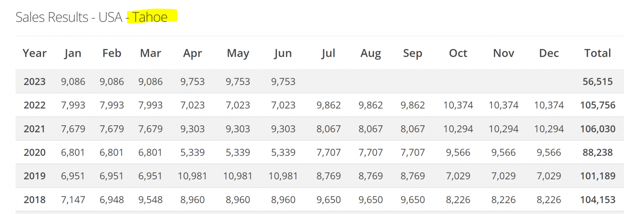Select the 2018 row label
Viewport: 644px width, 214px height.
[x=35, y=199]
